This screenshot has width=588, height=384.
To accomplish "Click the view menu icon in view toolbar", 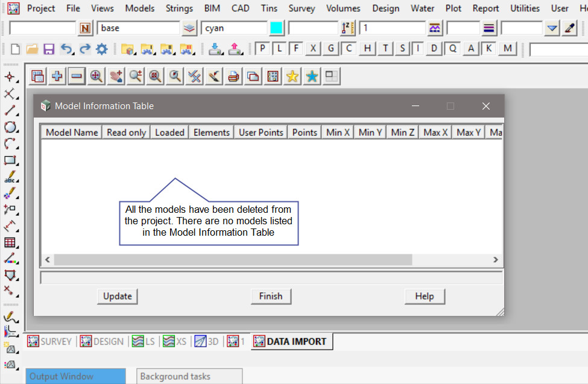I will (37, 77).
